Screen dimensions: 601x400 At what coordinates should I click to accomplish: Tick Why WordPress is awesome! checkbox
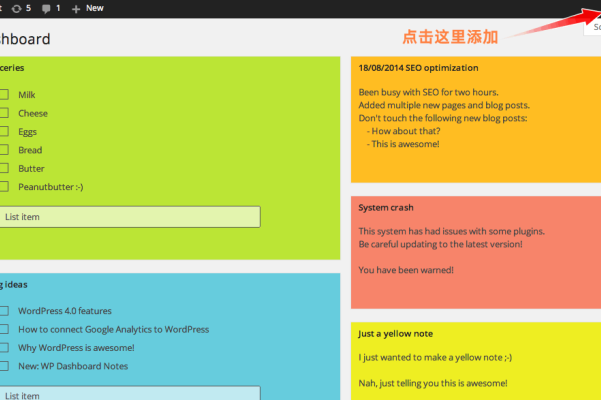pyautogui.click(x=4, y=348)
